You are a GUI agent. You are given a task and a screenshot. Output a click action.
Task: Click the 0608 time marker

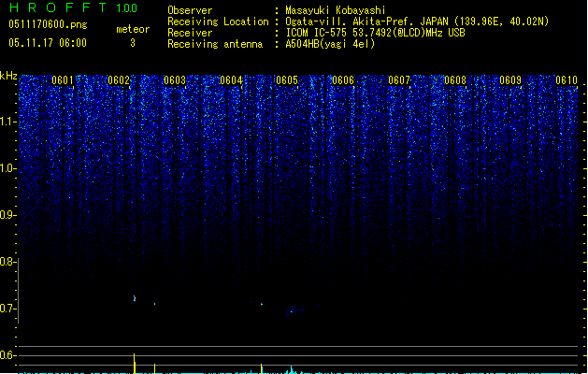(455, 80)
